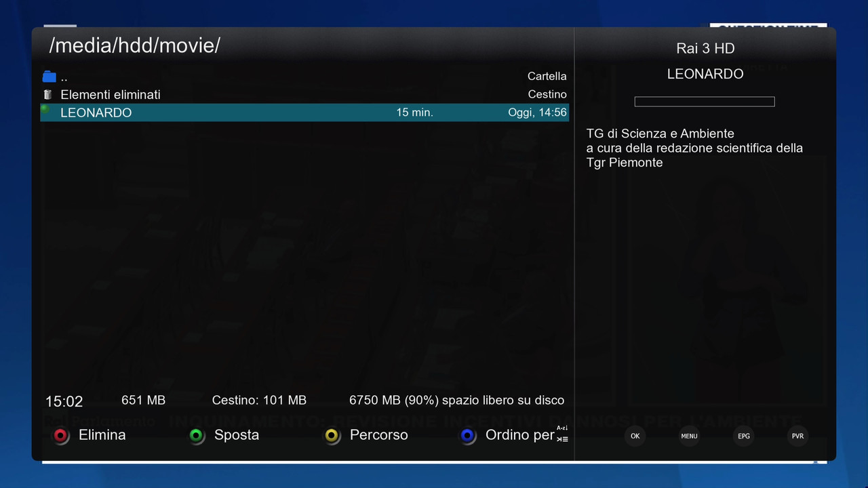The image size is (868, 488).
Task: Click the green Sposta button icon
Action: point(197,436)
